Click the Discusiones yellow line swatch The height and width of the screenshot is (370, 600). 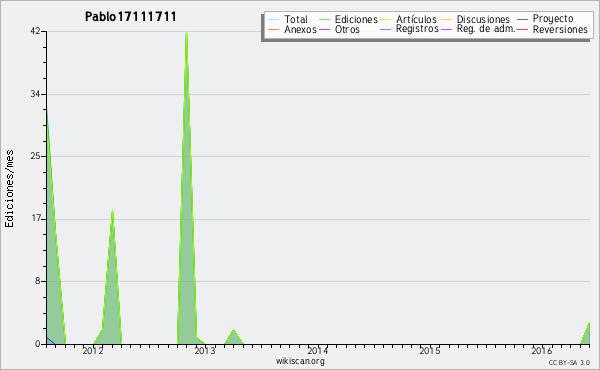(x=447, y=19)
